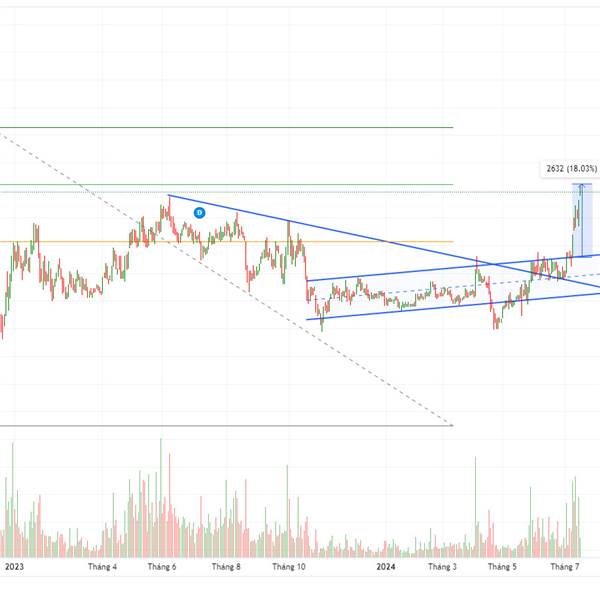Select the blue price range measurement box
This screenshot has height=600, width=600.
(582, 220)
